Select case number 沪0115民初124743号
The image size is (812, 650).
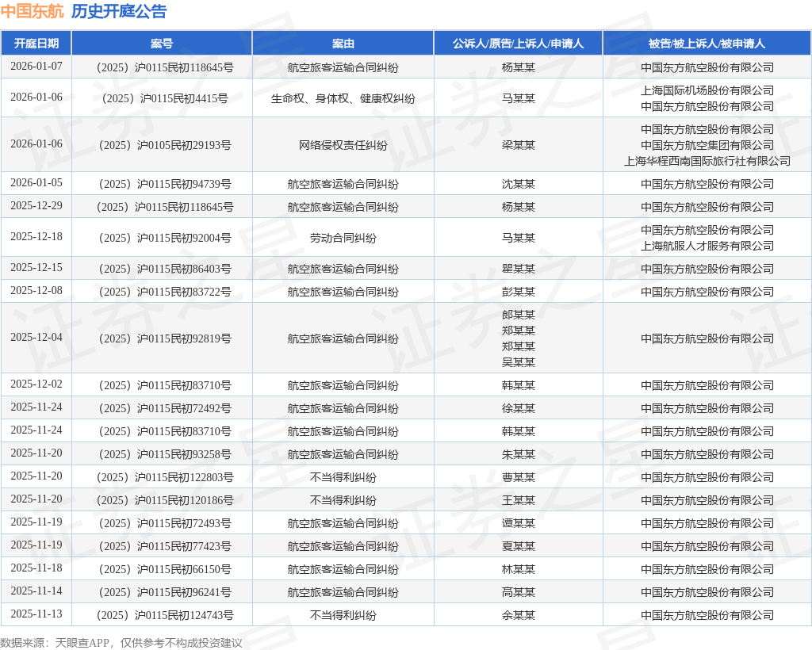165,615
